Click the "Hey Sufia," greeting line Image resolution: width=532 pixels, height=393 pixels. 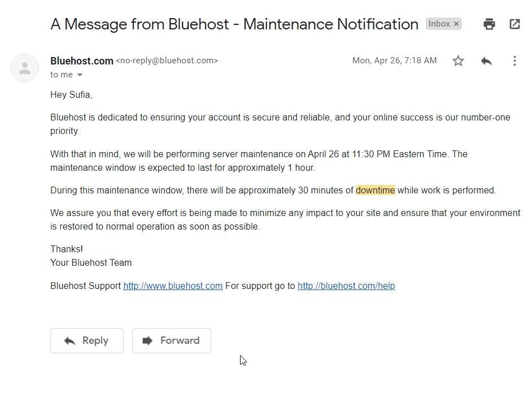(71, 95)
